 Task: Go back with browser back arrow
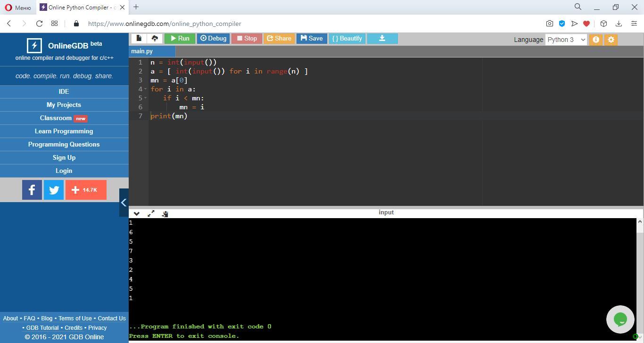click(9, 24)
